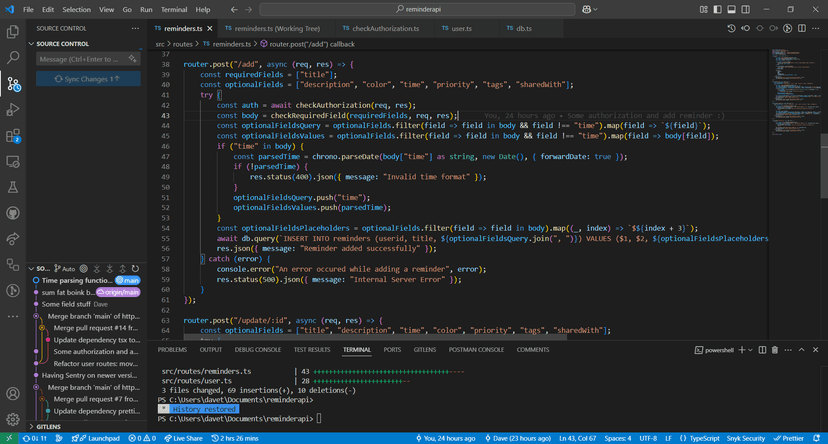Open Launchpad from status bar

point(98,438)
